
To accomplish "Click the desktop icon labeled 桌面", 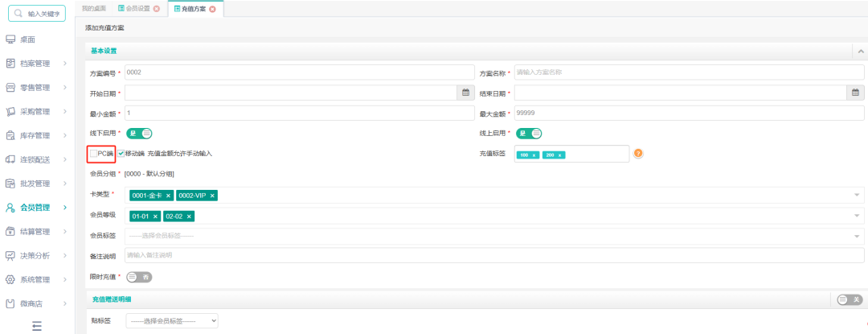I will [10, 40].
